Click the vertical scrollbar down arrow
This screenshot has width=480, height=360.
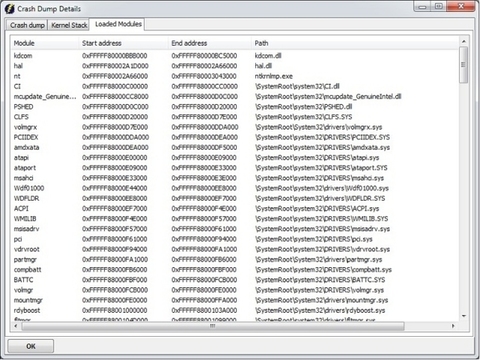tap(463, 316)
